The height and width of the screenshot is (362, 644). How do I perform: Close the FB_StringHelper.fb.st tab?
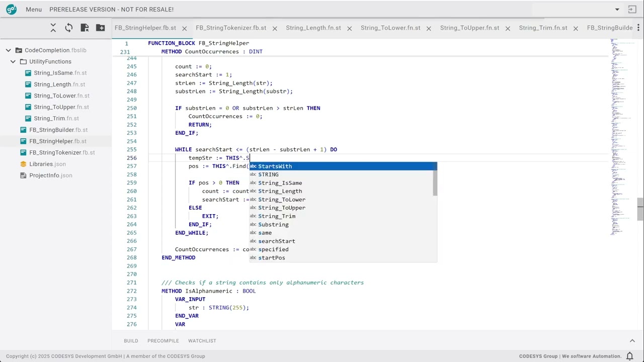click(x=184, y=28)
